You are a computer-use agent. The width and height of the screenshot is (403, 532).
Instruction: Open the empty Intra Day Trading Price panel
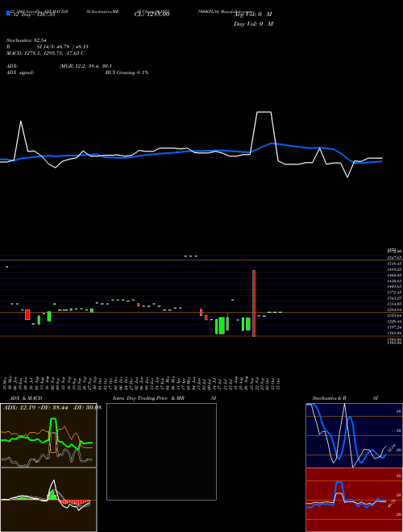[x=161, y=451]
